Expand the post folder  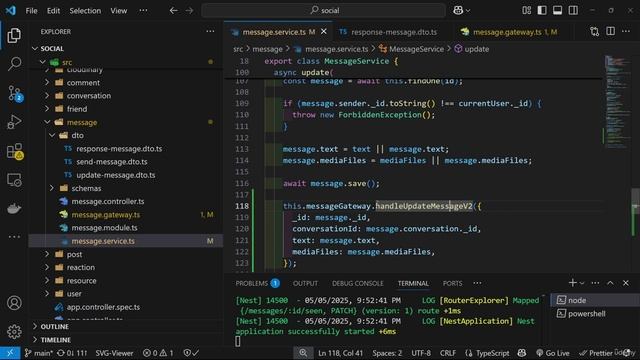(x=47, y=254)
